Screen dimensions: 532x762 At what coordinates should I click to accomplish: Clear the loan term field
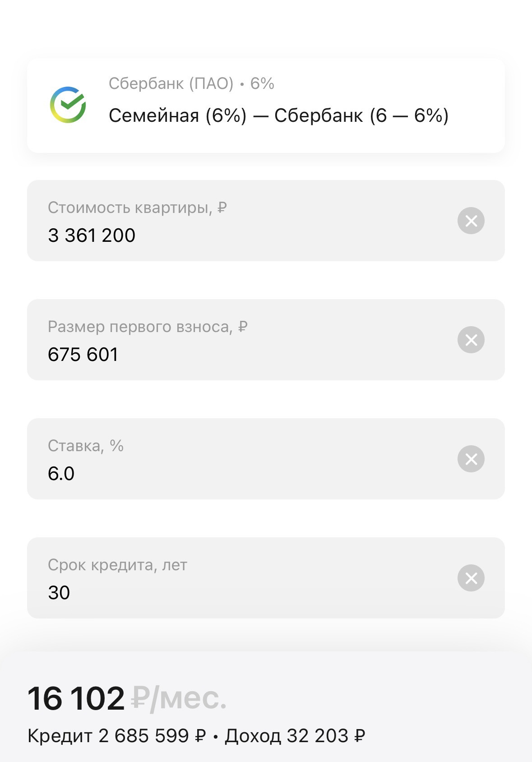pyautogui.click(x=471, y=578)
